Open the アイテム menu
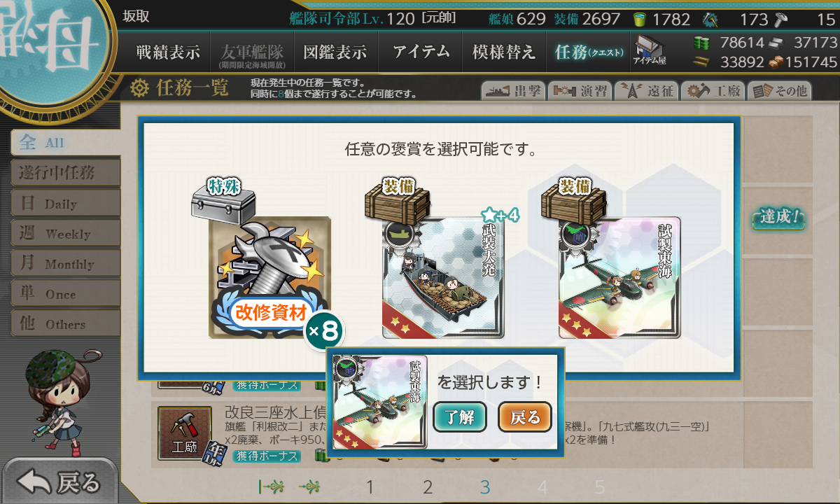This screenshot has height=504, width=840. tap(421, 52)
